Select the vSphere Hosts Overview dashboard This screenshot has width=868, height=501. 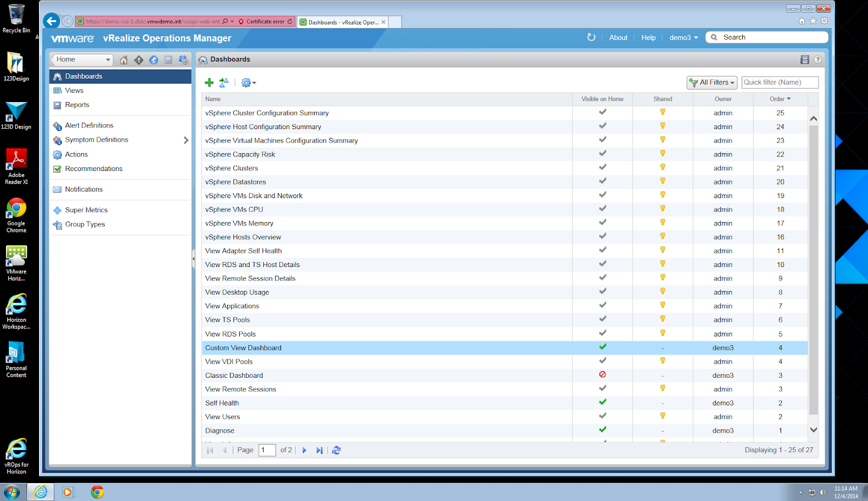pos(505,237)
